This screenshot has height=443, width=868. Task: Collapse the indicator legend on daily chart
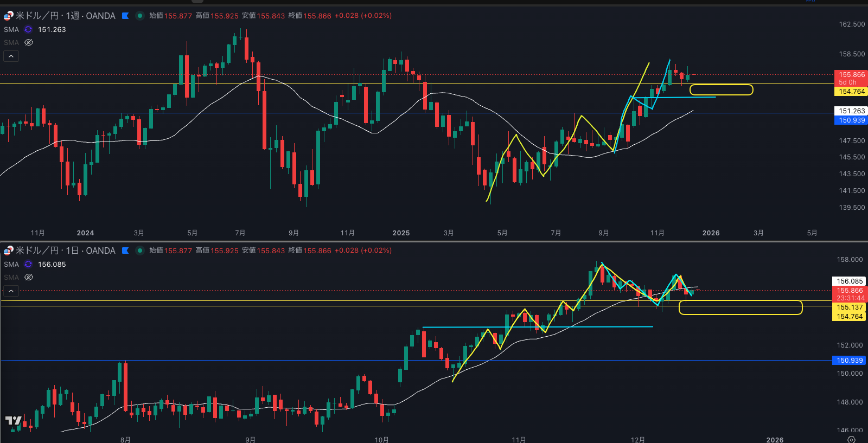pyautogui.click(x=11, y=291)
